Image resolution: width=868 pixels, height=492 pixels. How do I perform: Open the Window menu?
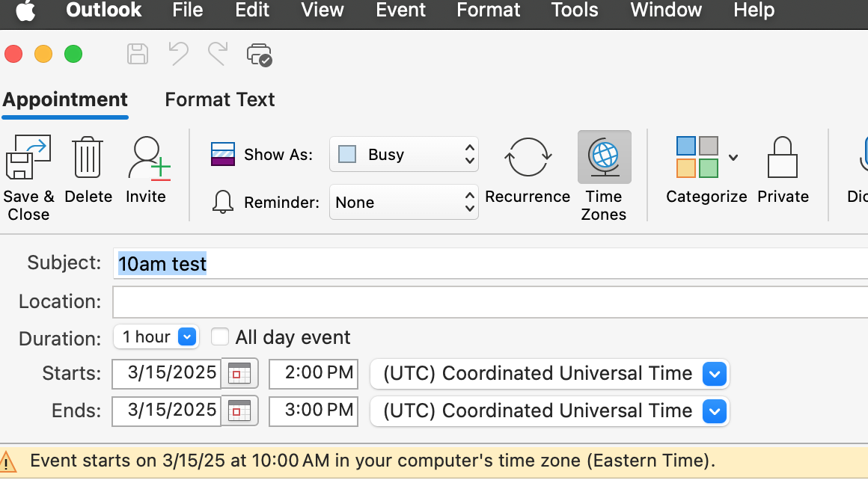666,10
